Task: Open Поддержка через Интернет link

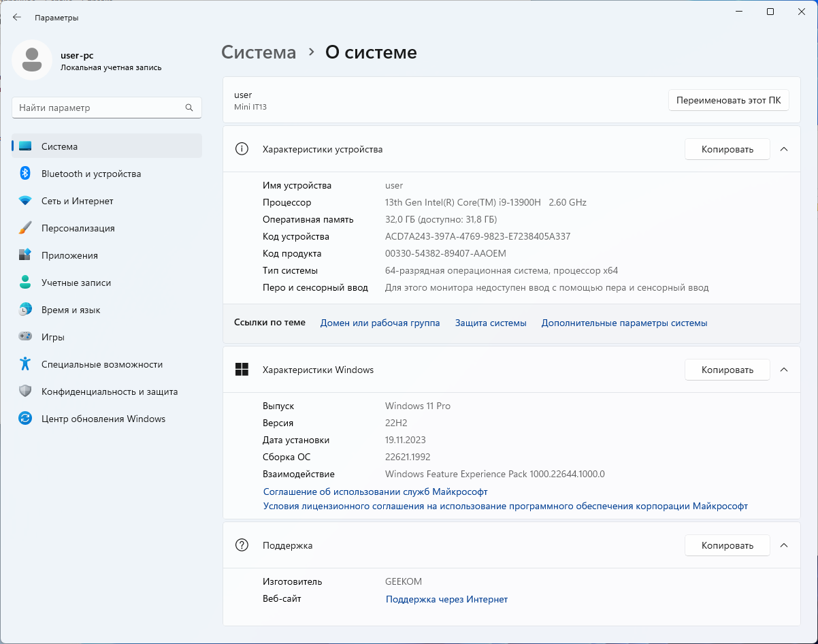Action: coord(446,599)
